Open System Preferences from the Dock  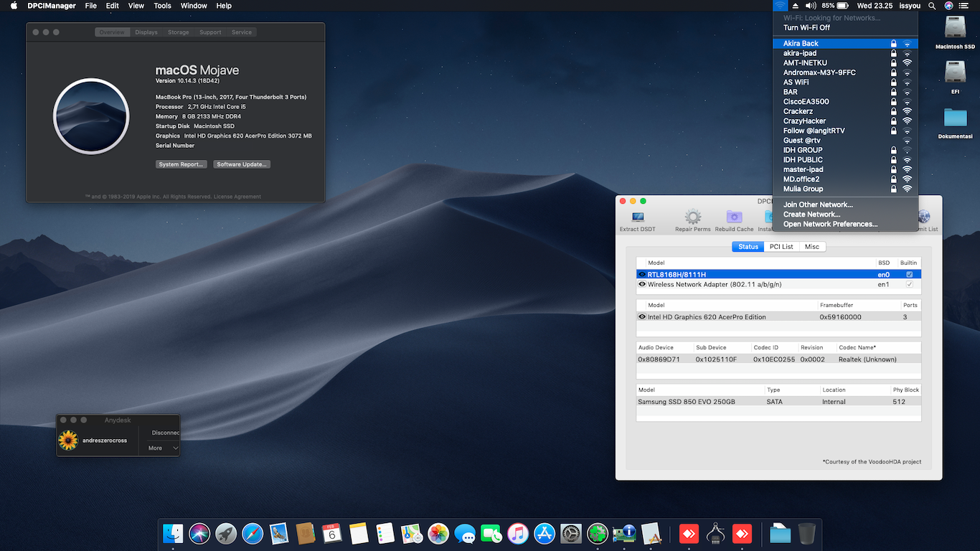pyautogui.click(x=571, y=533)
